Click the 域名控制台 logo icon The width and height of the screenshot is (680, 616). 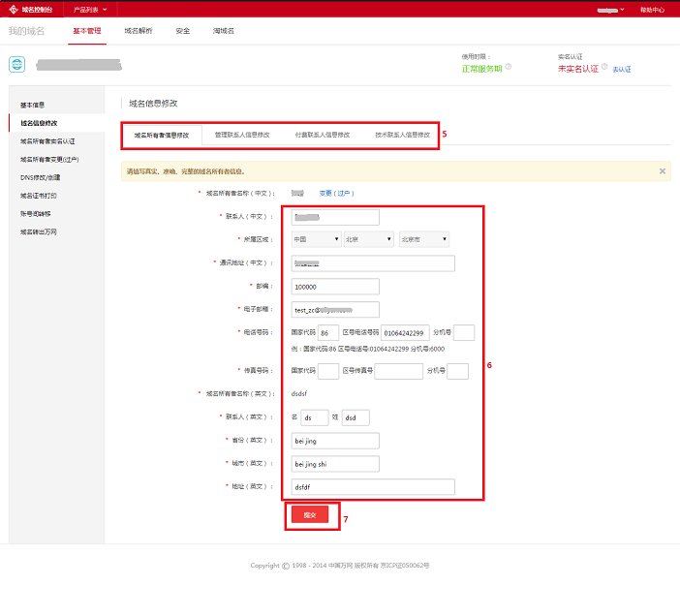tap(14, 9)
